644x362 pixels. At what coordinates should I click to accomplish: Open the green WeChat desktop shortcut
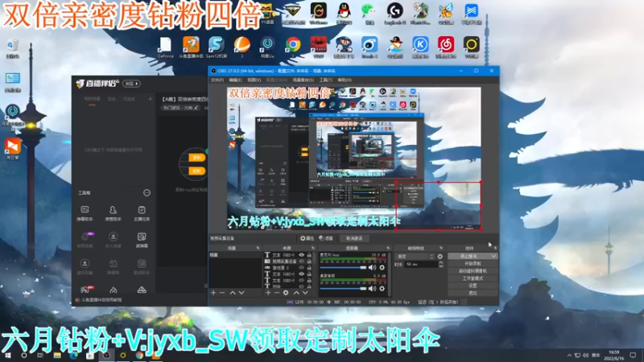click(x=369, y=13)
